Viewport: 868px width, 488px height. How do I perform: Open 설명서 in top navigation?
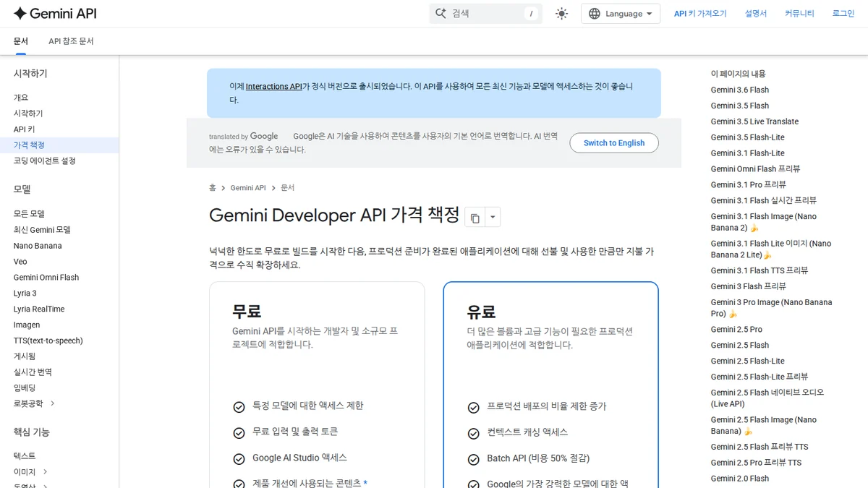pos(756,14)
